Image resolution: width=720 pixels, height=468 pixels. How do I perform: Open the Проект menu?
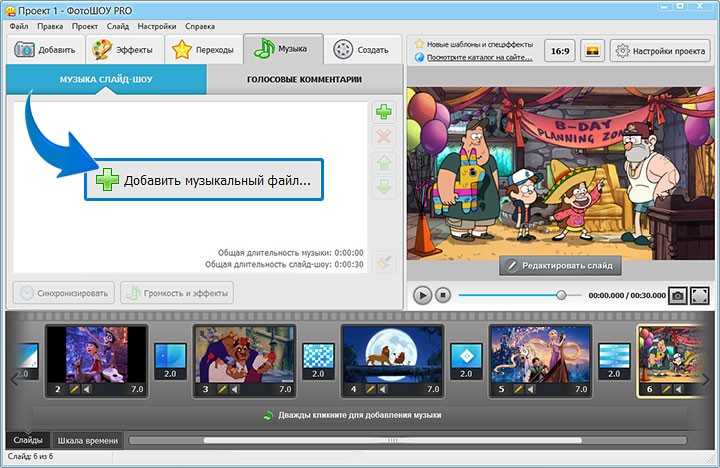[84, 26]
